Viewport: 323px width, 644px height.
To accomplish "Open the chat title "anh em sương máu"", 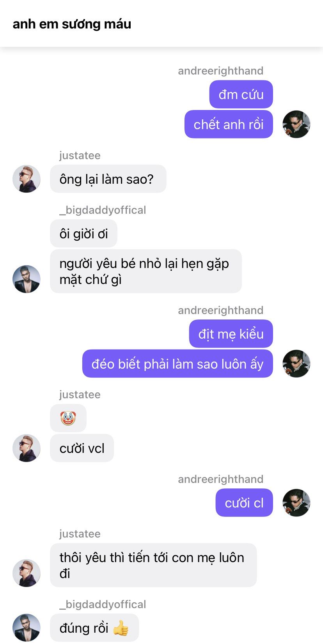I will pyautogui.click(x=72, y=24).
